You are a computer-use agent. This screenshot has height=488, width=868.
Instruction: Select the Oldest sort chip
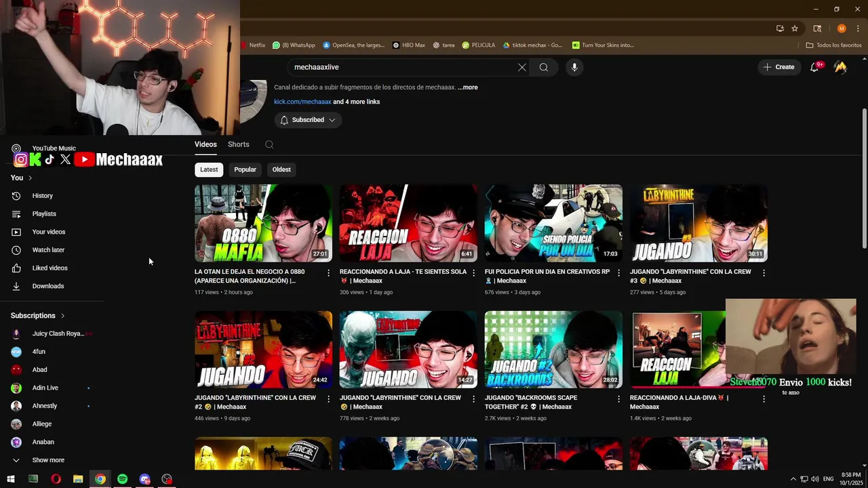281,169
